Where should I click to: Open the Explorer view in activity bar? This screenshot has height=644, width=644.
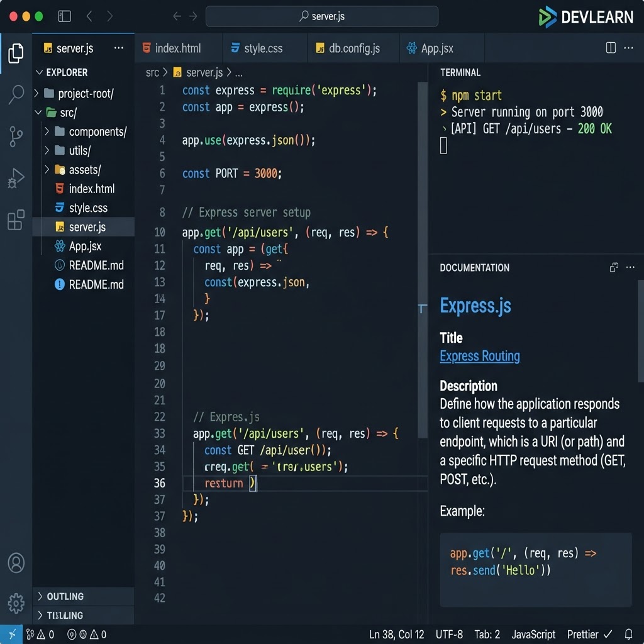point(16,53)
